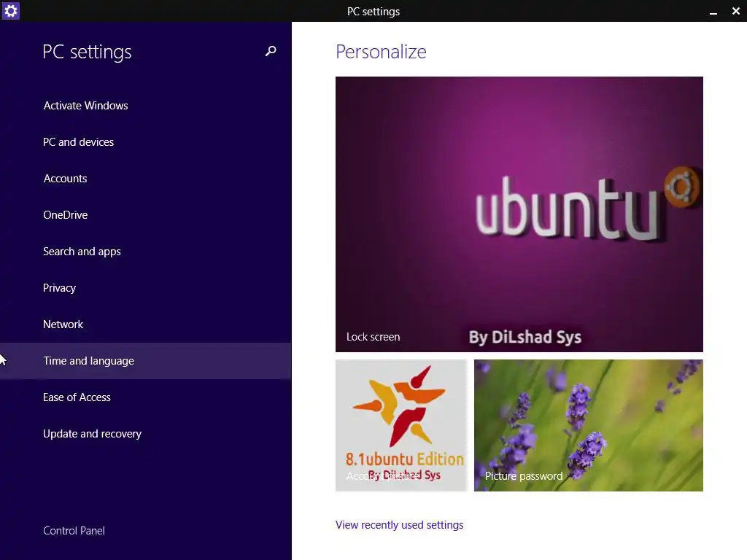This screenshot has width=747, height=560.
Task: Open the Lock screen ubuntu image tile
Action: pyautogui.click(x=519, y=214)
